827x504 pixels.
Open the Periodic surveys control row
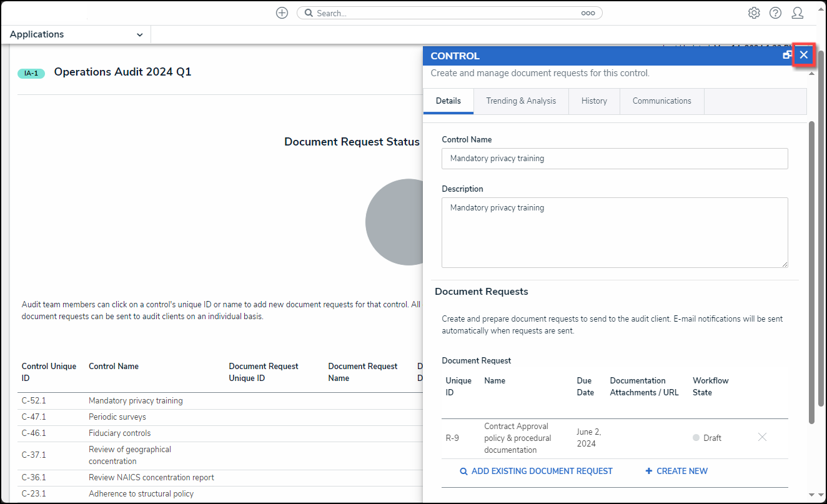coord(117,417)
